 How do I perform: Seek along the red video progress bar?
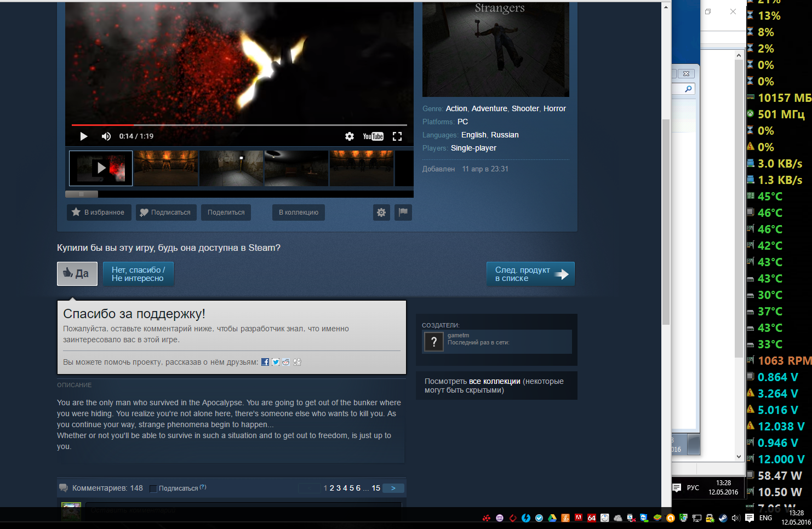point(239,125)
